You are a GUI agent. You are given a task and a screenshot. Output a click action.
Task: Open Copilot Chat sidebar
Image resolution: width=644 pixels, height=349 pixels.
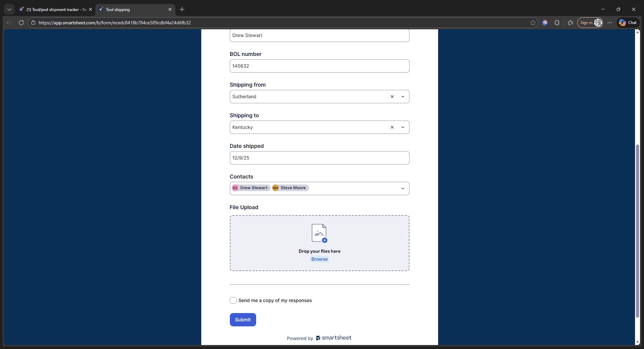628,23
